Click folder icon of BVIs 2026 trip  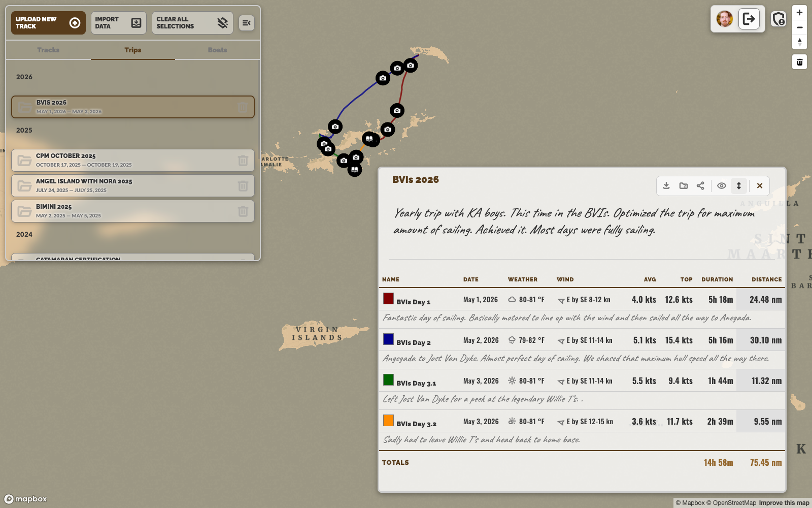pyautogui.click(x=24, y=107)
